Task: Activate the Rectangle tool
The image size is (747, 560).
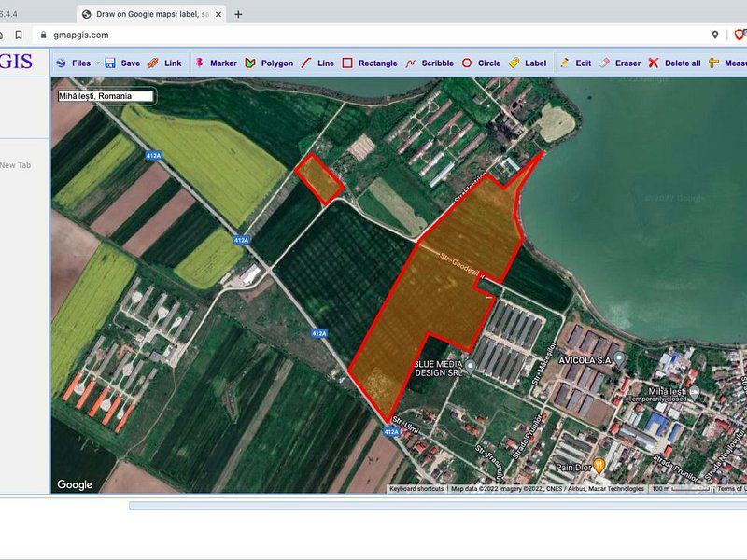Action: 370,63
